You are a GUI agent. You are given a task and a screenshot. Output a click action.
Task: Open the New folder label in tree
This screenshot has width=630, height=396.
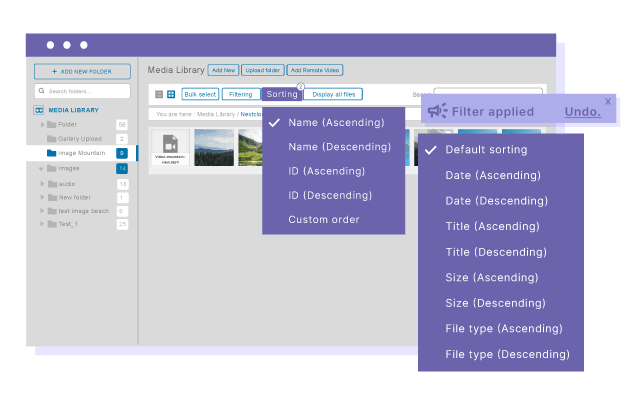(75, 198)
